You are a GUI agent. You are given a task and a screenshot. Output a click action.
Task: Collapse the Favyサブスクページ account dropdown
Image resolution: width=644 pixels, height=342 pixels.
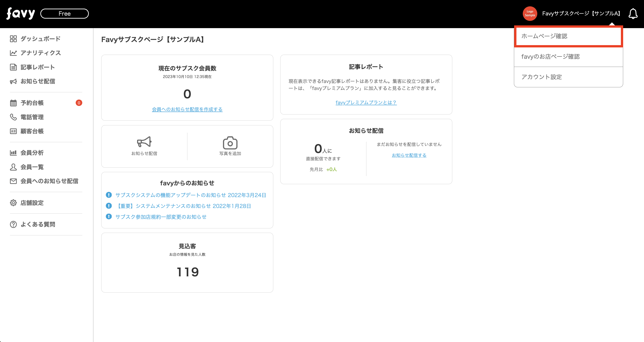point(581,14)
